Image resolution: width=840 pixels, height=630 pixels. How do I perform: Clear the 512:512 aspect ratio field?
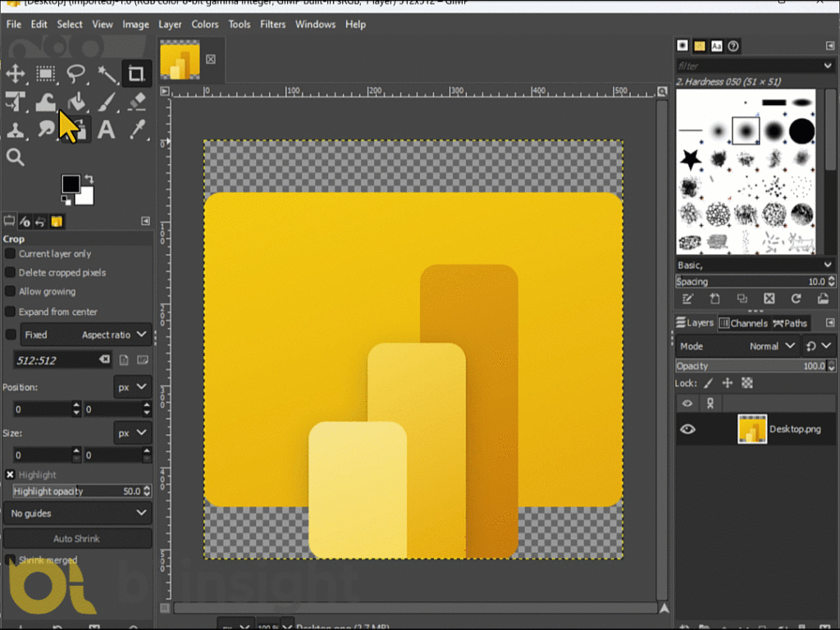[x=104, y=359]
